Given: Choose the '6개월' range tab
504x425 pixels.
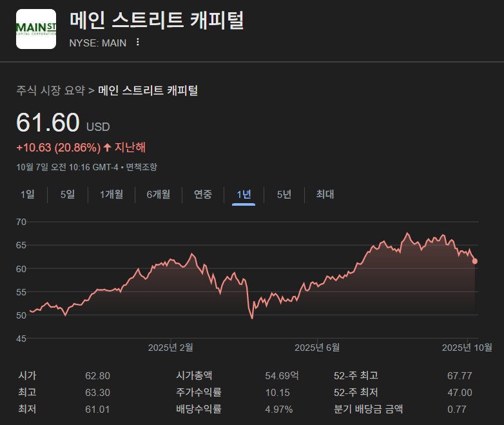Looking at the screenshot, I should tap(159, 195).
